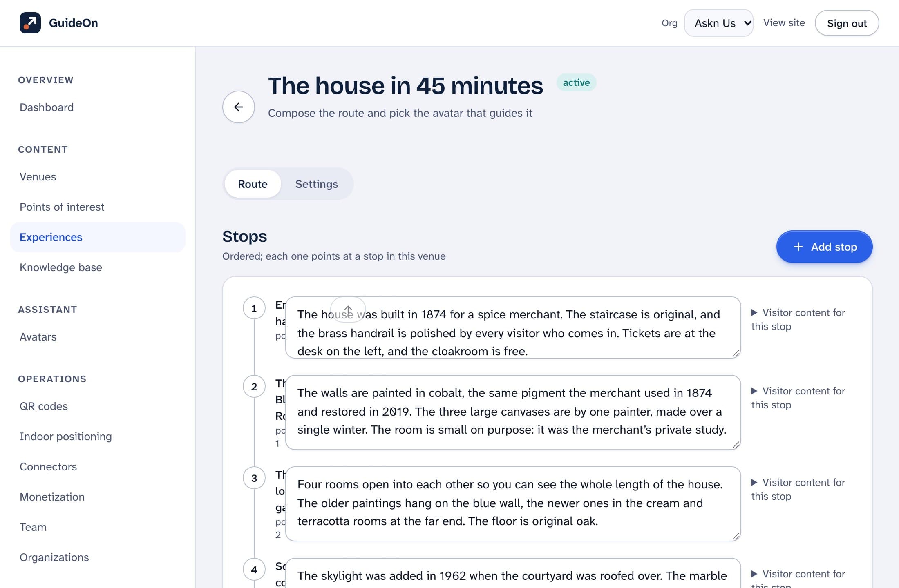Click the GuideOn logo icon
Viewport: 899px width, 588px height.
point(30,23)
